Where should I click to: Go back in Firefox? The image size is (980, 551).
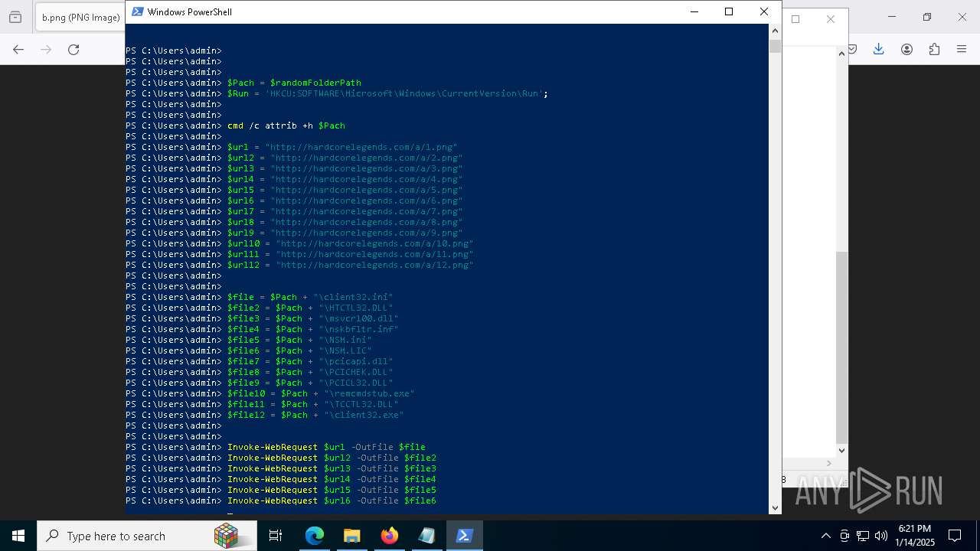pos(18,49)
